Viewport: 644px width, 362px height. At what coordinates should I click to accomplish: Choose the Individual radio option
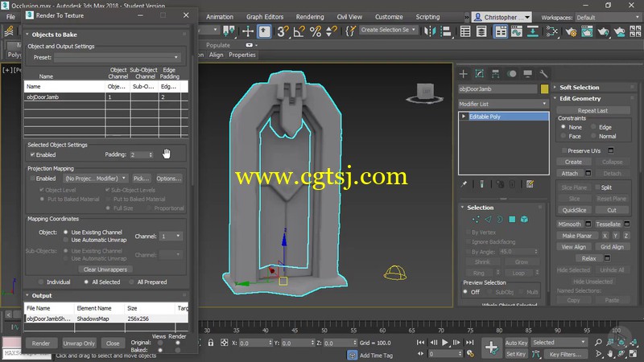41,282
